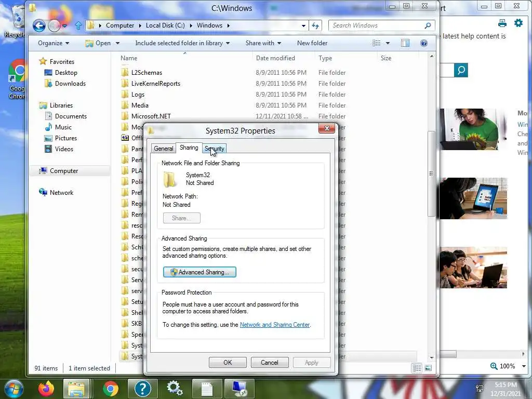Image resolution: width=532 pixels, height=399 pixels.
Task: Expand Include selected folder in library menu
Action: [x=182, y=43]
